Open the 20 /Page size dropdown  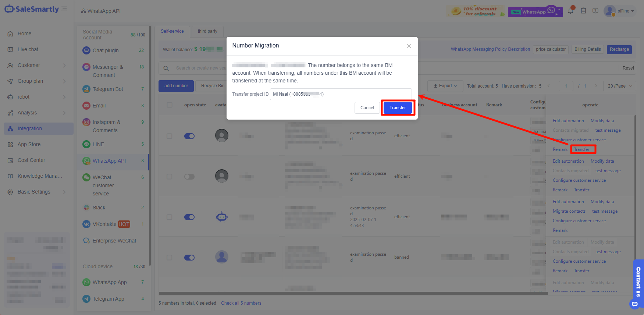tap(620, 86)
